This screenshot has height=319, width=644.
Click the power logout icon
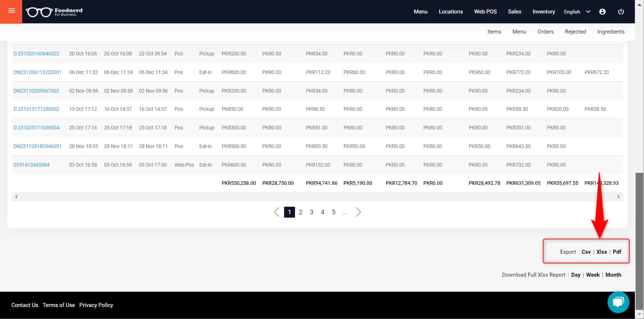621,12
